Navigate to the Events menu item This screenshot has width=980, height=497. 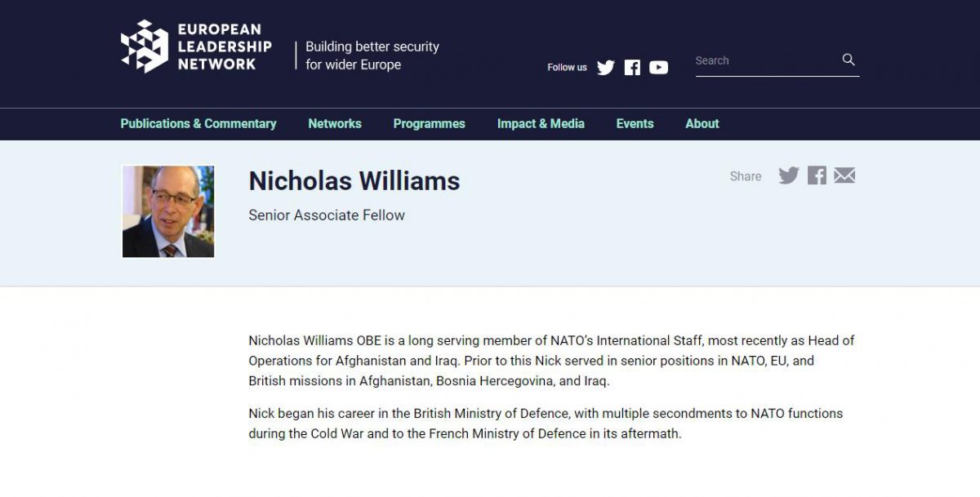click(x=635, y=124)
